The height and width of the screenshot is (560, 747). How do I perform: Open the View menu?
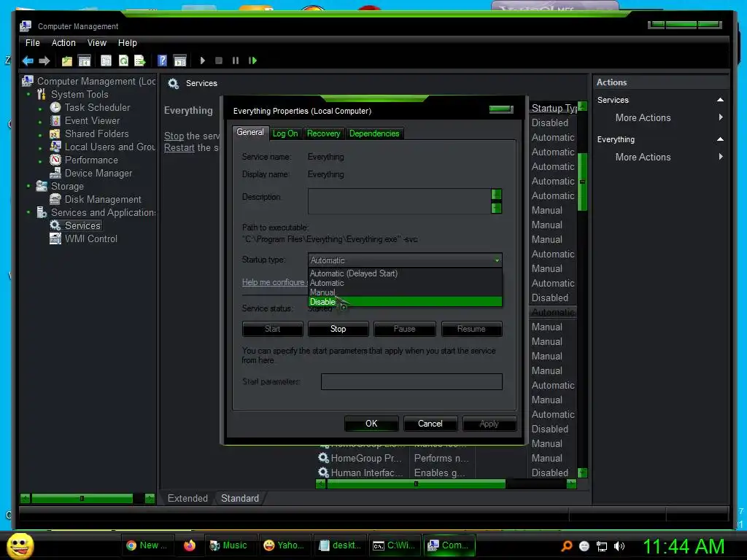97,43
